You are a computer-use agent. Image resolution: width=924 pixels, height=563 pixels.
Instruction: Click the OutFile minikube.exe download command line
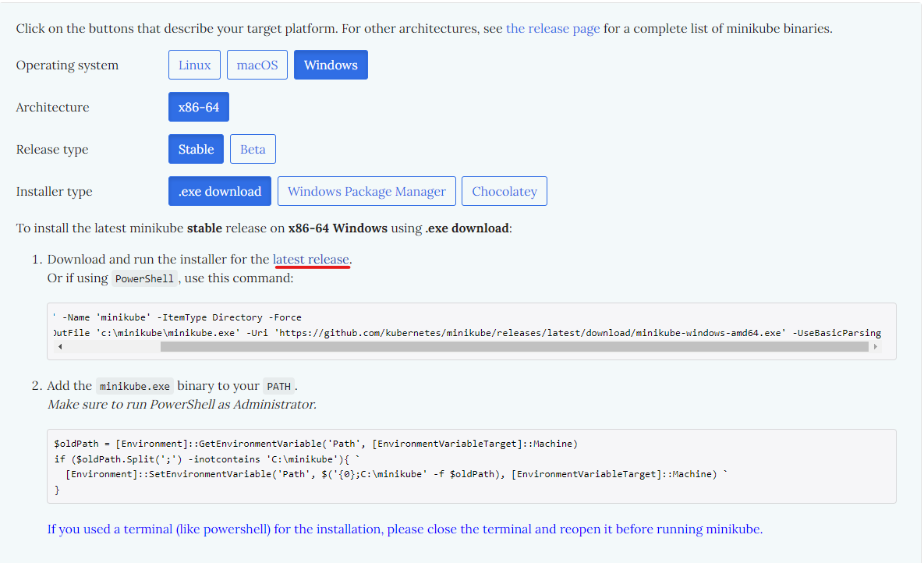click(467, 332)
